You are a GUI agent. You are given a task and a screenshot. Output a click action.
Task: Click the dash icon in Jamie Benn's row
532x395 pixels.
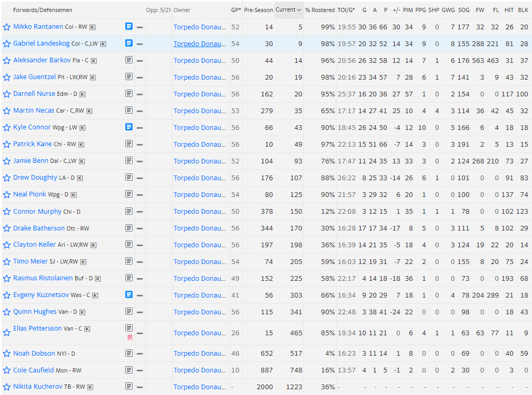(139, 161)
